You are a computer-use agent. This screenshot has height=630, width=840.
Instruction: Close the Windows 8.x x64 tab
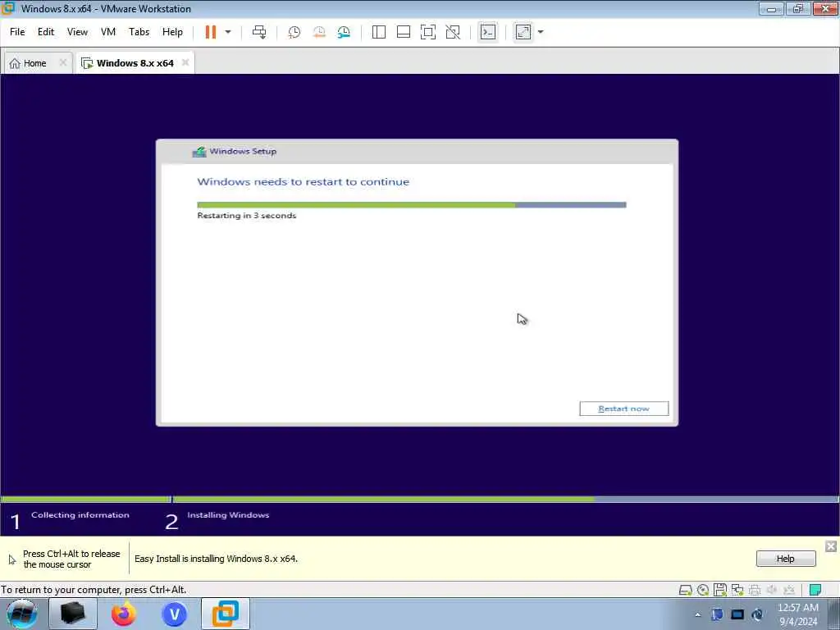coord(185,62)
